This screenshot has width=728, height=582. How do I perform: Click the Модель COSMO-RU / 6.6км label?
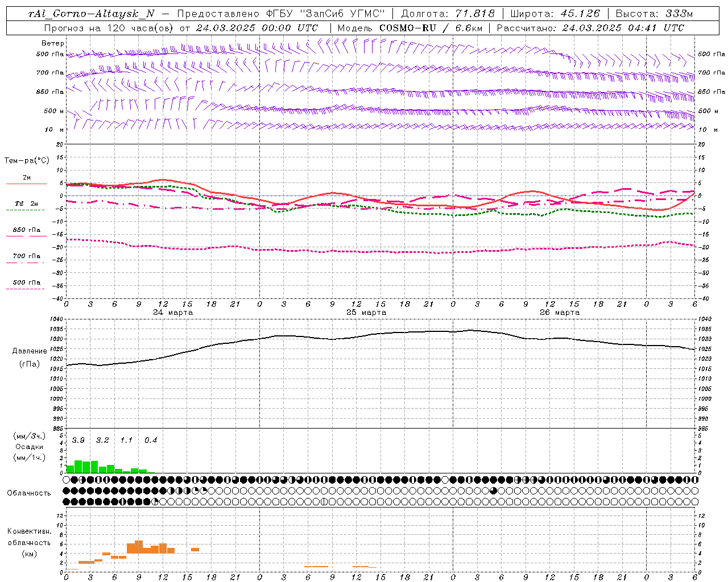pyautogui.click(x=409, y=27)
